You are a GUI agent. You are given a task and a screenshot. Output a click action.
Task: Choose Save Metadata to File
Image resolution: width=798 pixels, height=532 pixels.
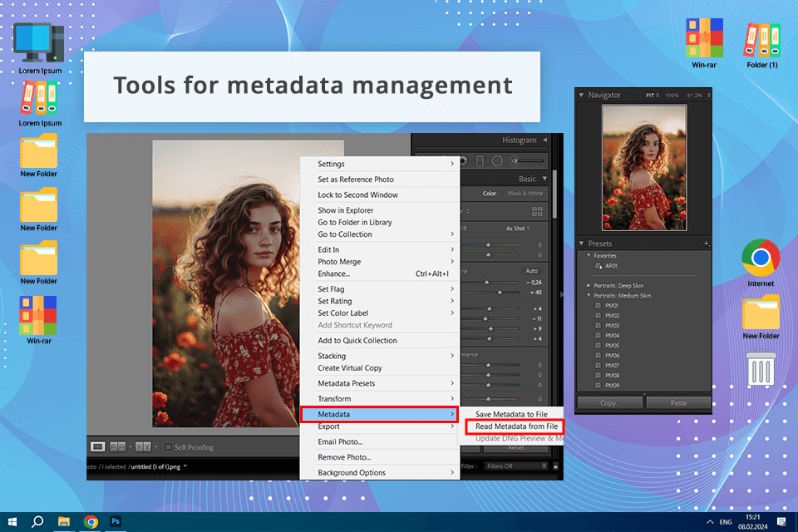click(511, 414)
